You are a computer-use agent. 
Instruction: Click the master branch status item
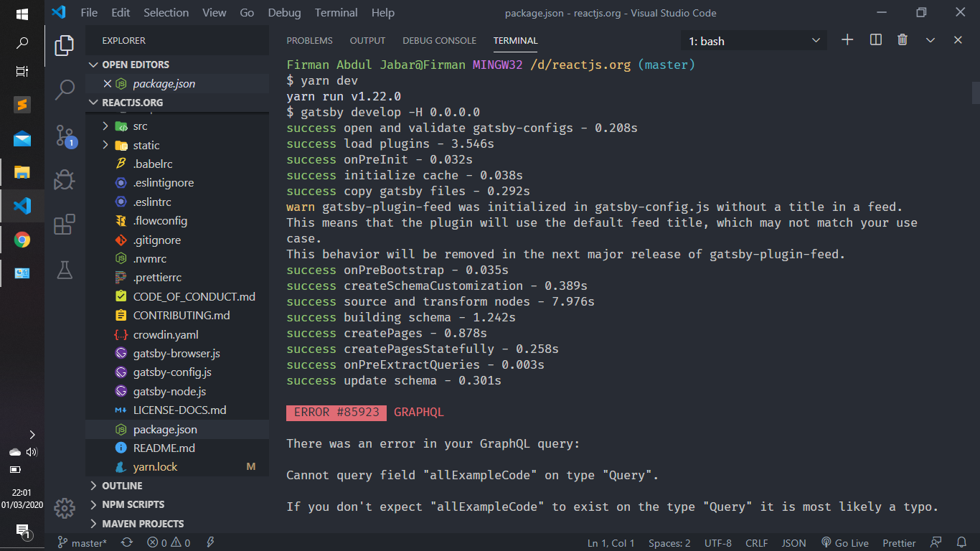point(82,543)
